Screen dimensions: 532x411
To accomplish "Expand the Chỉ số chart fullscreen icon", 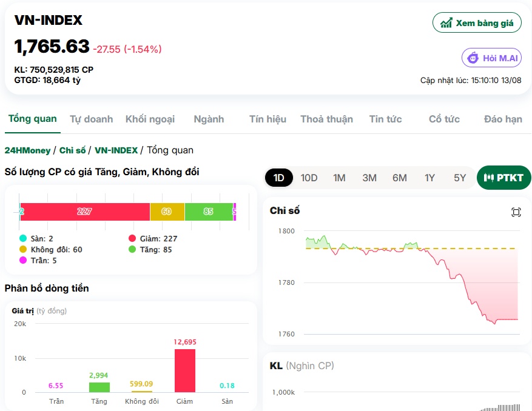I will pos(516,212).
